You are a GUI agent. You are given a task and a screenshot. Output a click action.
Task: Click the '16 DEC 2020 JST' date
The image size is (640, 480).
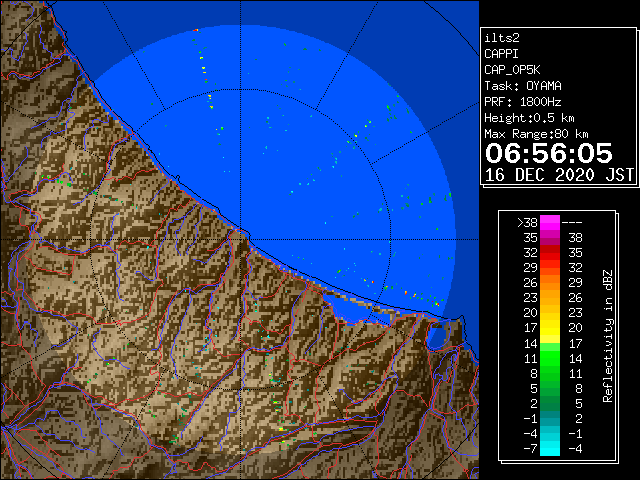point(559,175)
